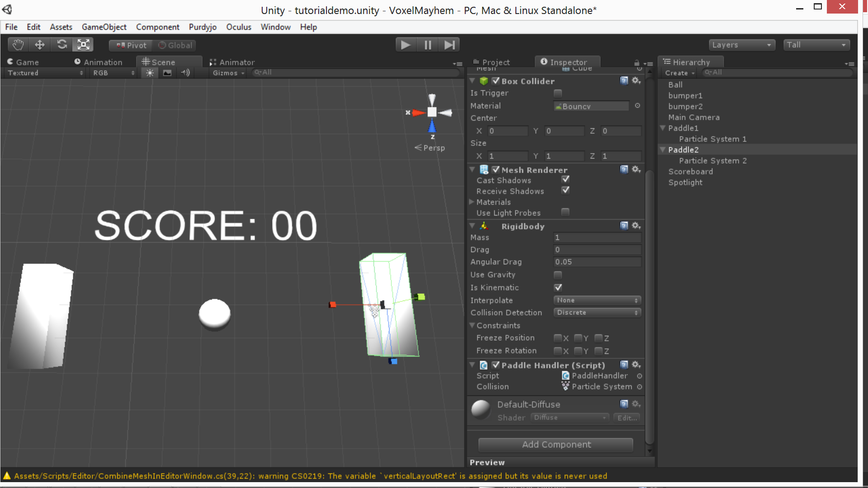This screenshot has height=488, width=868.
Task: Click Add Component button in Inspector
Action: [556, 445]
